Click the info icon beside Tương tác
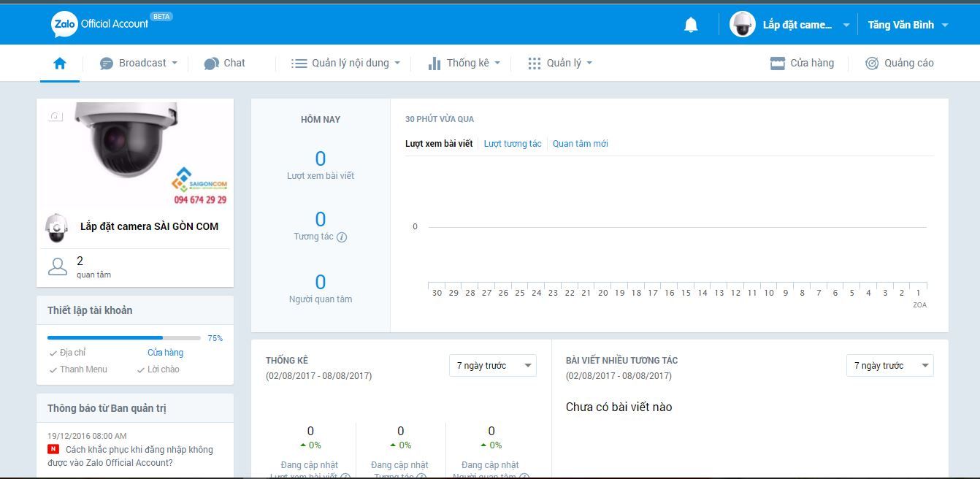The image size is (980, 479). pyautogui.click(x=342, y=237)
